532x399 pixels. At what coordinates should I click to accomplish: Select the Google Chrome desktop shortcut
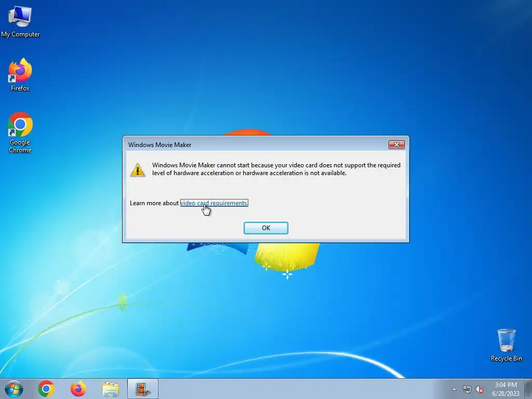[20, 132]
